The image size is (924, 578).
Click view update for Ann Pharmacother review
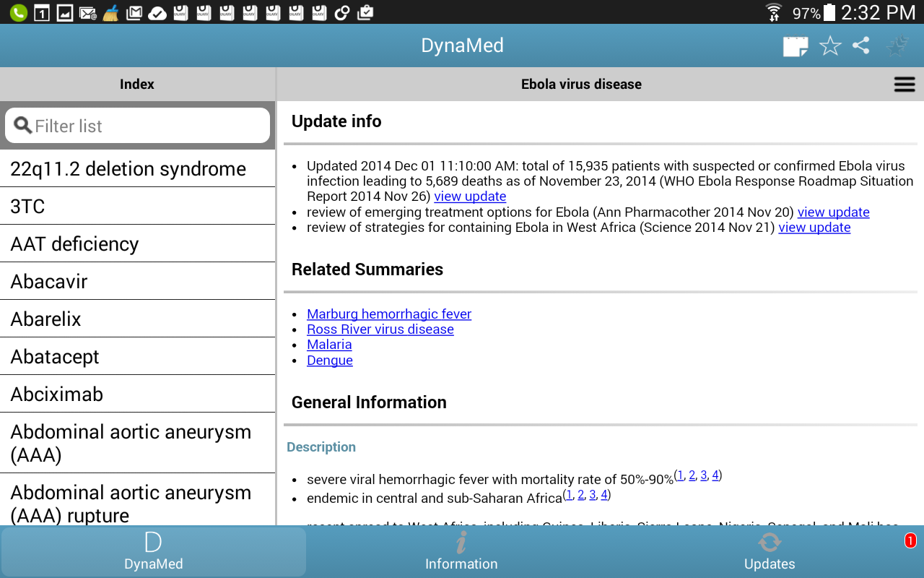click(x=833, y=212)
